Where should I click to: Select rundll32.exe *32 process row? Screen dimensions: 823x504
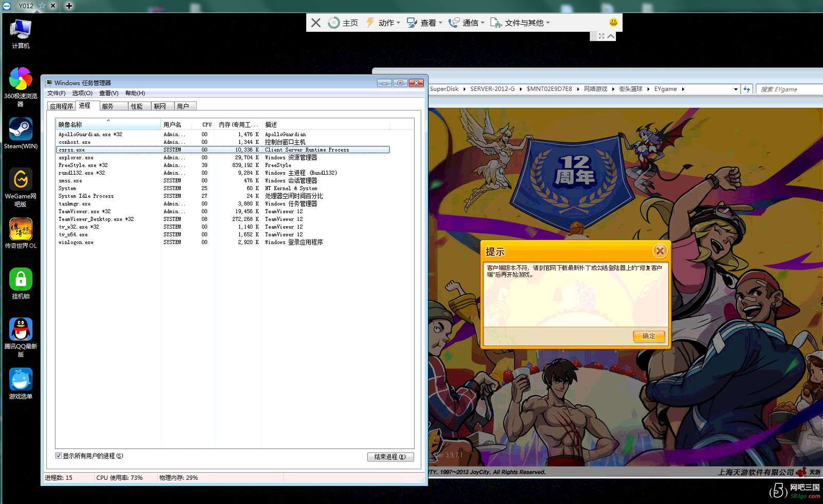click(x=222, y=173)
